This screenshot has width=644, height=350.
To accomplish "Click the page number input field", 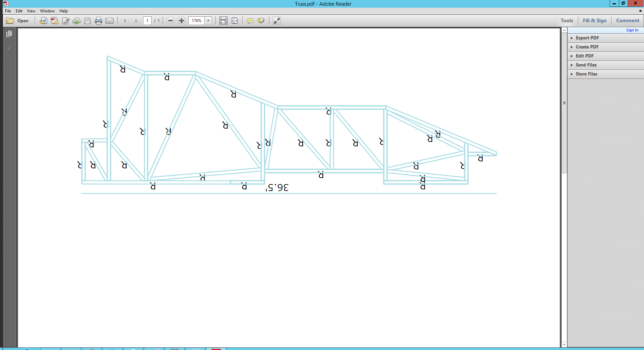I will 147,21.
